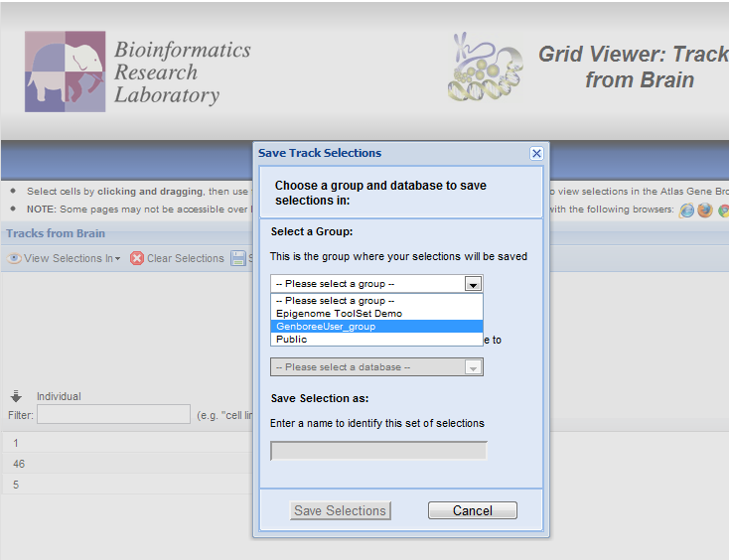Click the eye icon for View Selections

[14, 258]
